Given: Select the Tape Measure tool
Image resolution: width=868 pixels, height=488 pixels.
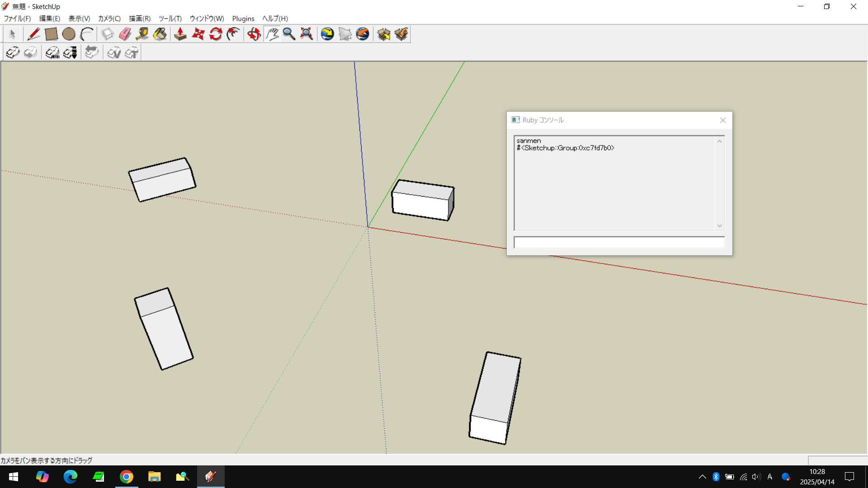Looking at the screenshot, I should pos(142,34).
